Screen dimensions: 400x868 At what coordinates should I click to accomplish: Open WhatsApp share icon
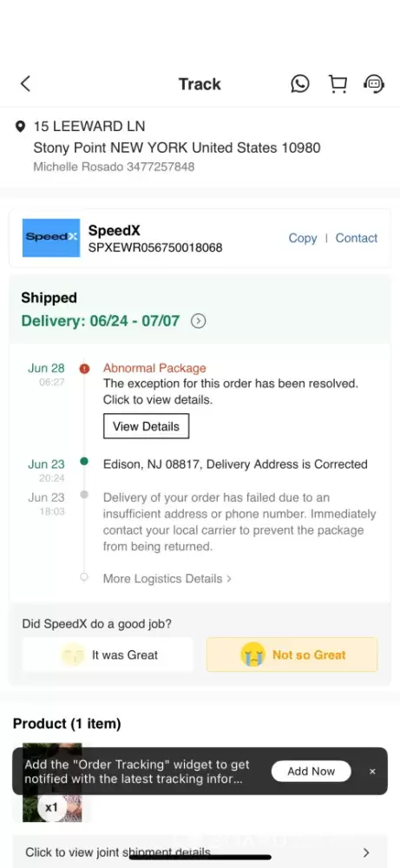[300, 83]
